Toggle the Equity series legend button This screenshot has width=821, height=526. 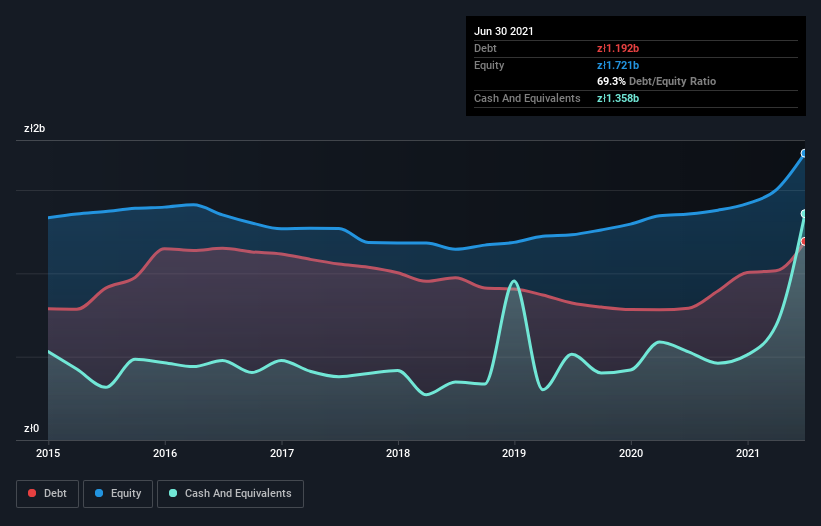click(x=118, y=494)
